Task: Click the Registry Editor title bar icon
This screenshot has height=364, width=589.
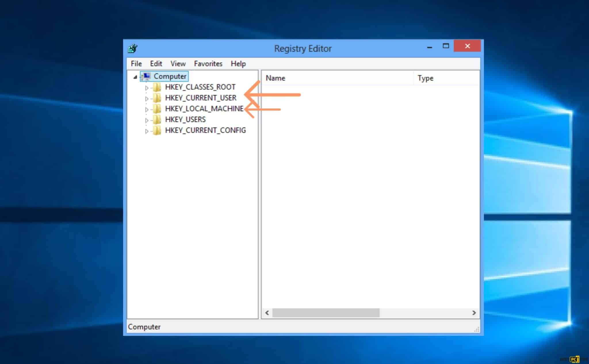Action: tap(133, 48)
